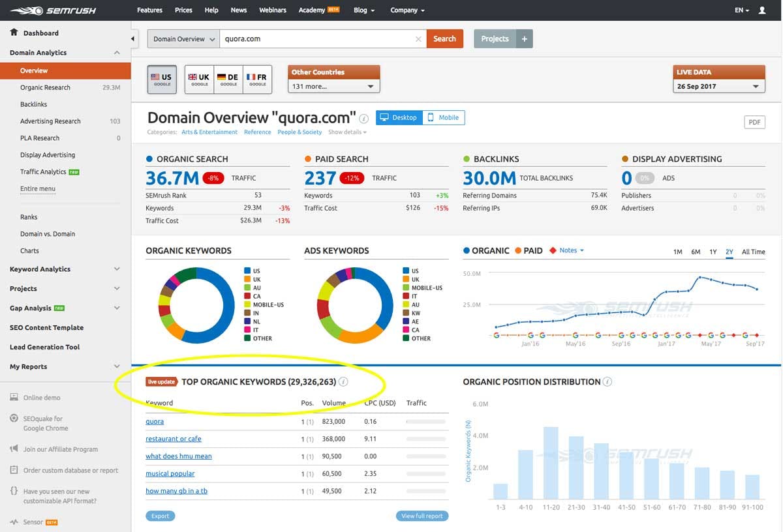Open the Domain Overview report type dropdown
Screen dimensions: 783x532
(x=183, y=39)
